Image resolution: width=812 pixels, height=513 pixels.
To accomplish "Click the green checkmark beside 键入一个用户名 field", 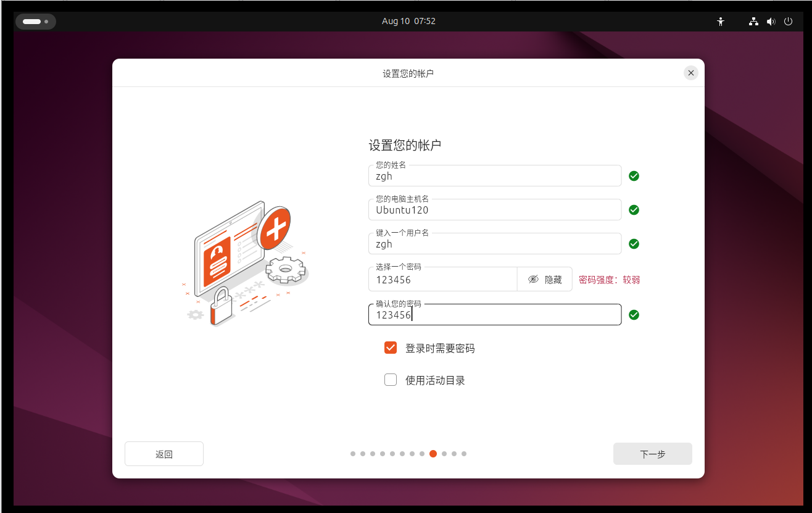I will click(x=634, y=244).
